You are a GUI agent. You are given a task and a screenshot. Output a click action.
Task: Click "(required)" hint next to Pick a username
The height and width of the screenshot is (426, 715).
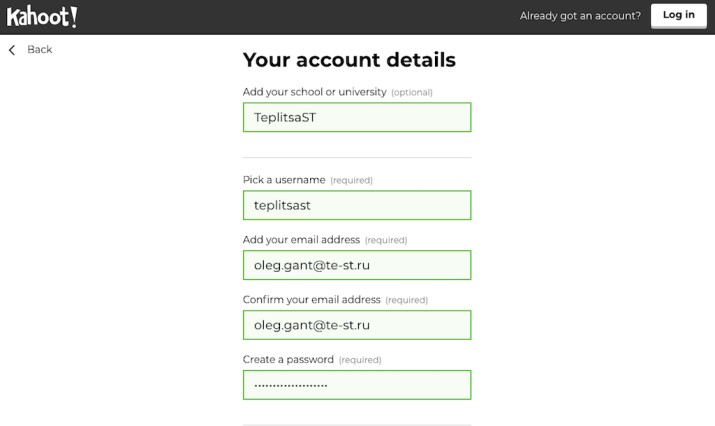tap(351, 181)
